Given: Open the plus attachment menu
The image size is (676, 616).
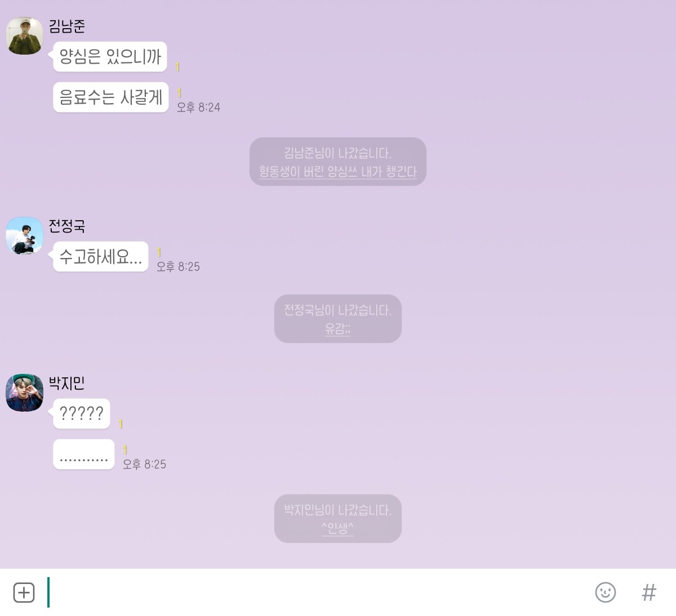Looking at the screenshot, I should (24, 592).
